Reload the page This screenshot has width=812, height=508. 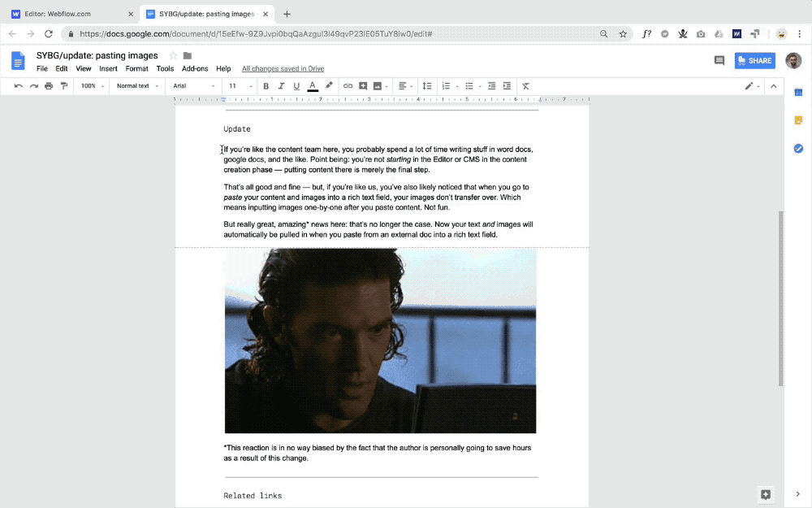49,33
